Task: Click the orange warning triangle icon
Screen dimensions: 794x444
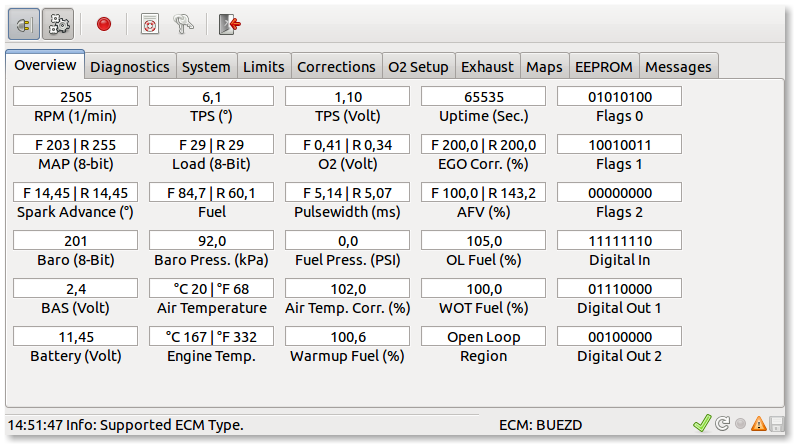Action: point(759,424)
